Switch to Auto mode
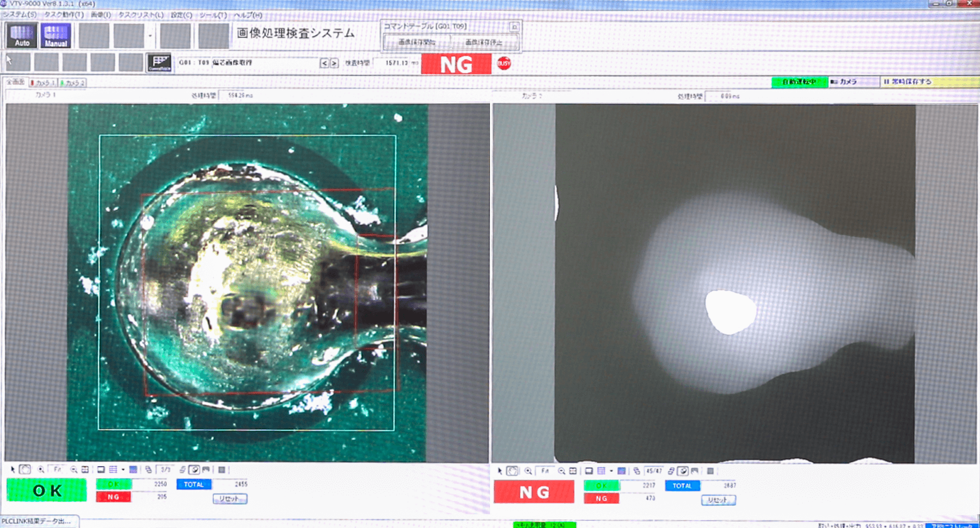The width and height of the screenshot is (980, 528). point(22,36)
